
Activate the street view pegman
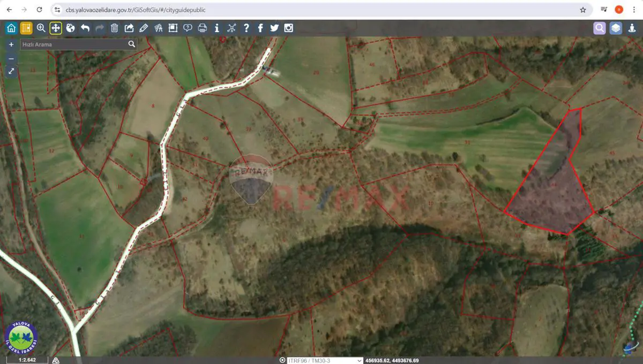pyautogui.click(x=633, y=28)
